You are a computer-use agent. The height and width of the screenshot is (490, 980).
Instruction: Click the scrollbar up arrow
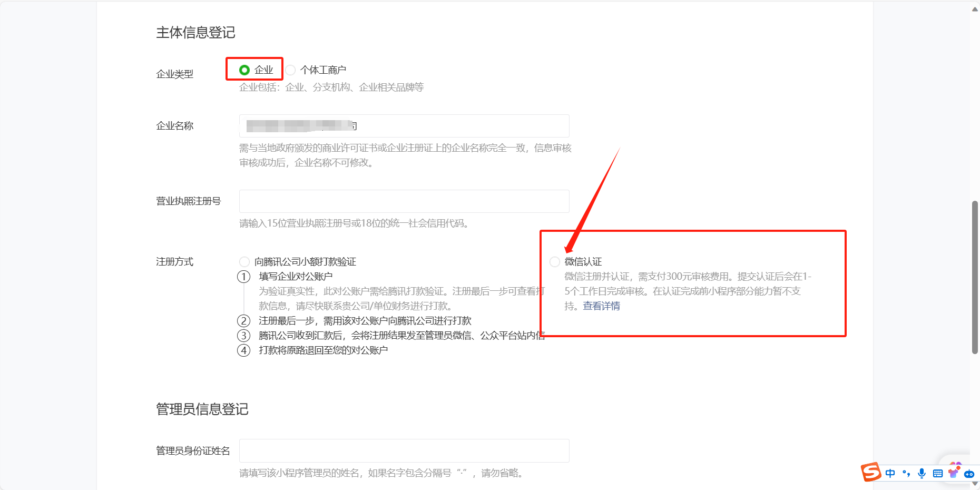[x=975, y=9]
